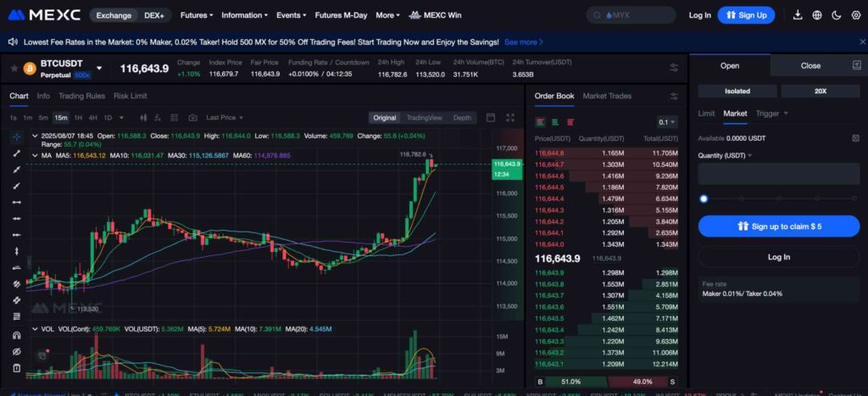Screen dimensions: 868x396
Task: Toggle dark mode moon icon
Action: [837, 15]
